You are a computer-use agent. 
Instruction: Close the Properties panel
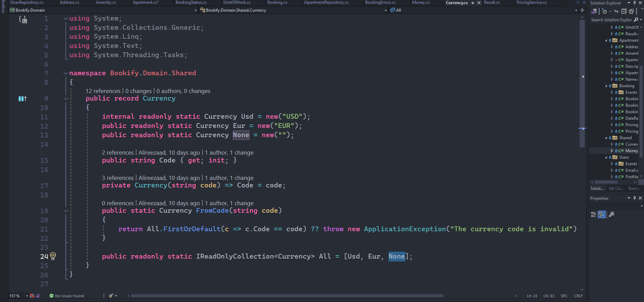coord(640,198)
